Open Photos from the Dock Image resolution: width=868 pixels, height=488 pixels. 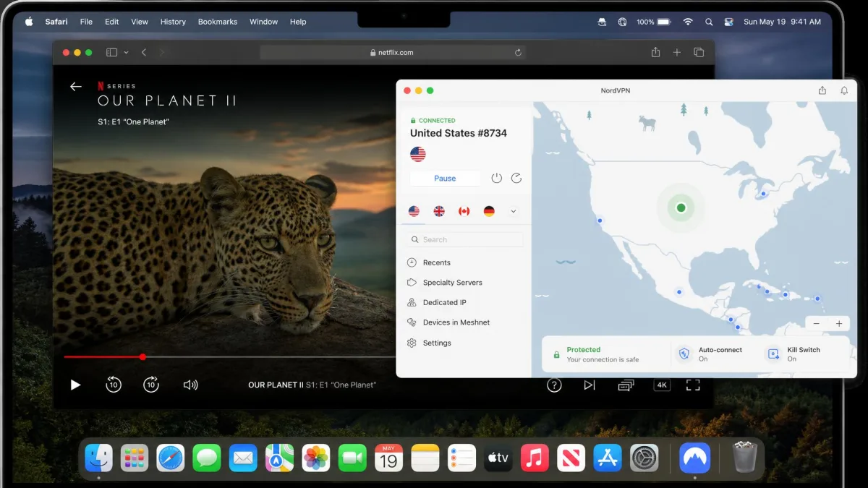316,458
